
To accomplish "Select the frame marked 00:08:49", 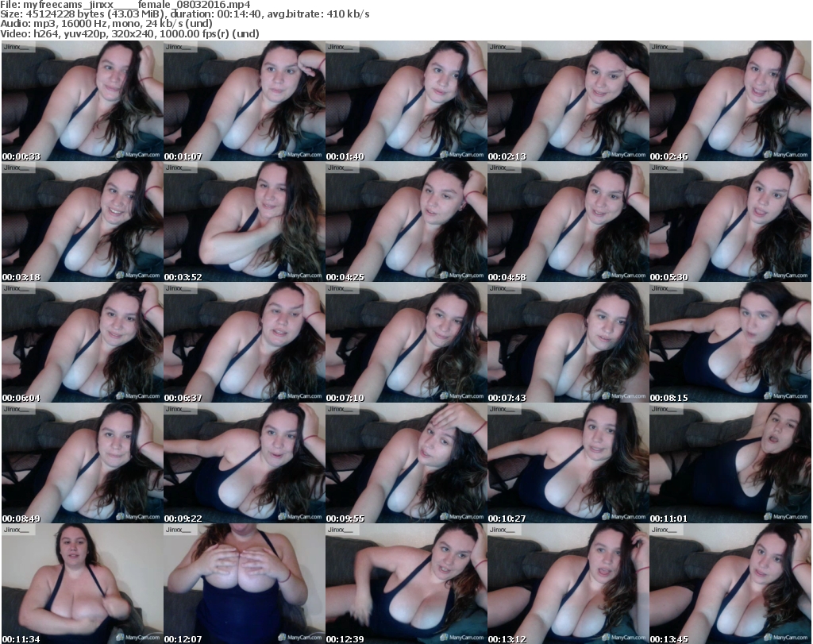I will tap(82, 463).
